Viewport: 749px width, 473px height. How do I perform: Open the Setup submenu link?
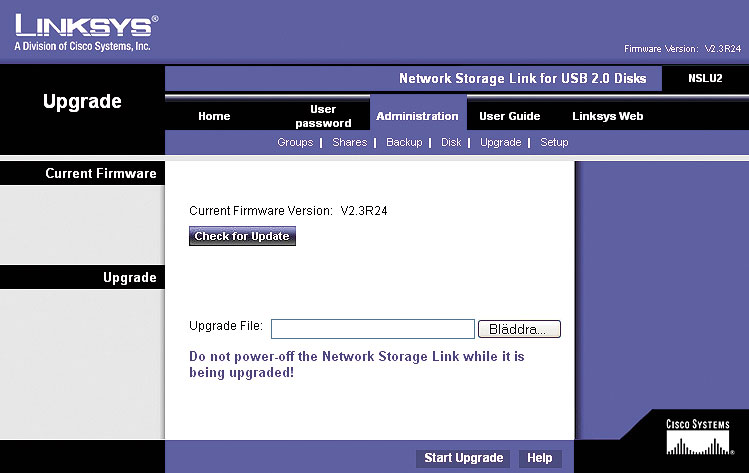pyautogui.click(x=554, y=142)
